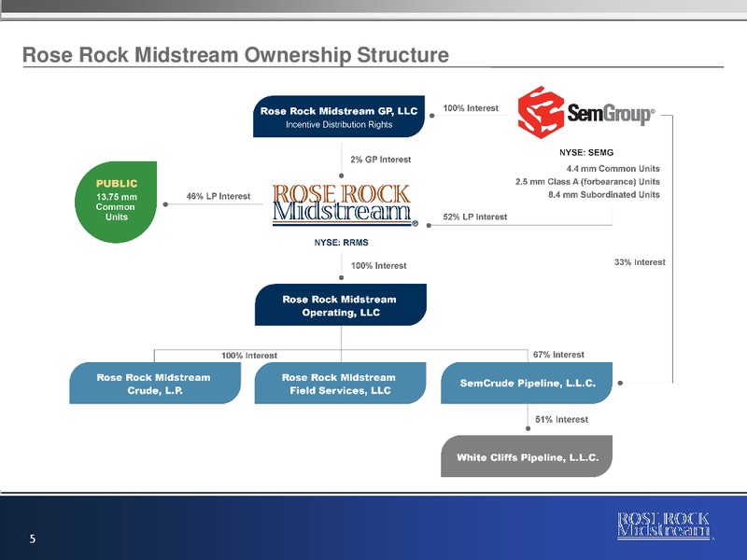The width and height of the screenshot is (747, 560).
Task: Click '100% Interest' label below NYSE: RRMS
Action: pos(379,266)
